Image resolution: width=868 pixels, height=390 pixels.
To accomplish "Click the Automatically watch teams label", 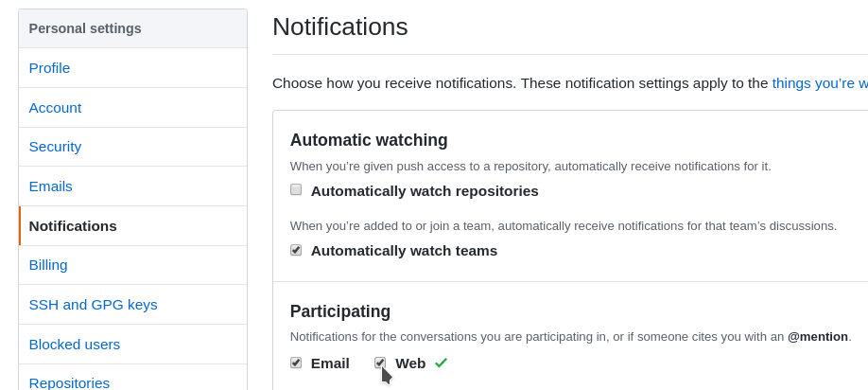I will click(x=404, y=251).
